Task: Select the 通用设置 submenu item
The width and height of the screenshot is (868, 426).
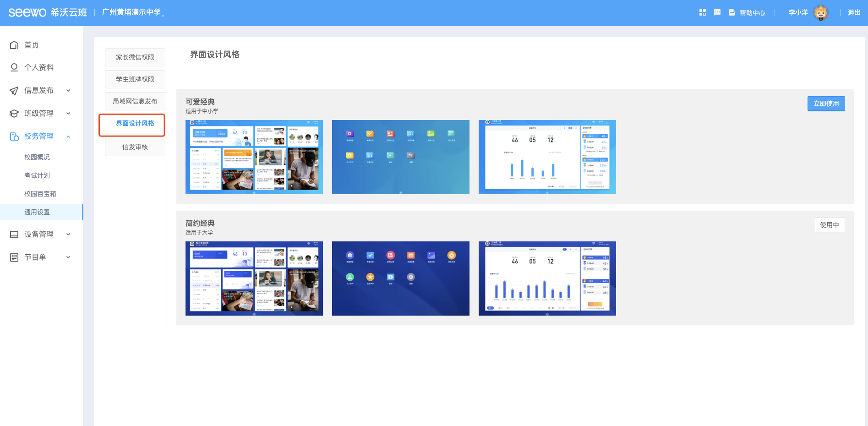Action: pos(41,212)
